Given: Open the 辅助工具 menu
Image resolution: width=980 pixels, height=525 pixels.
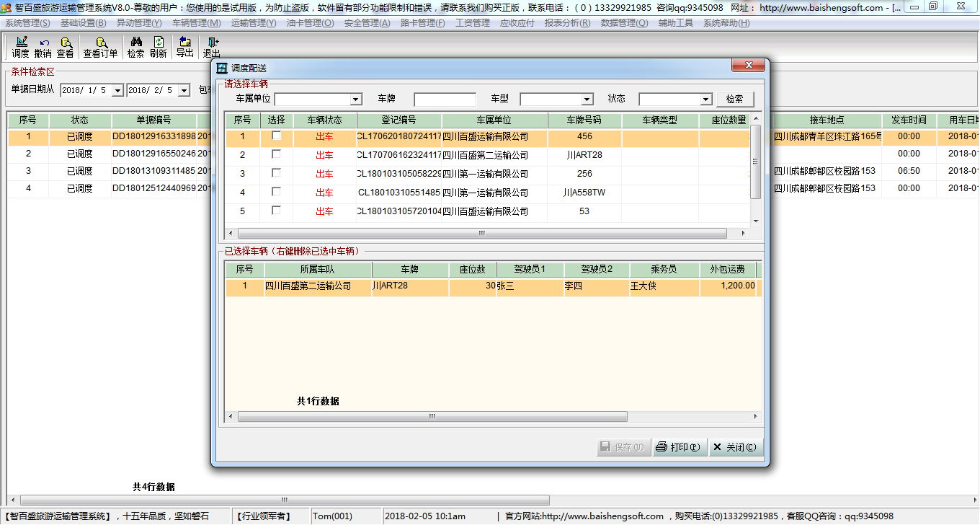Looking at the screenshot, I should (x=675, y=23).
